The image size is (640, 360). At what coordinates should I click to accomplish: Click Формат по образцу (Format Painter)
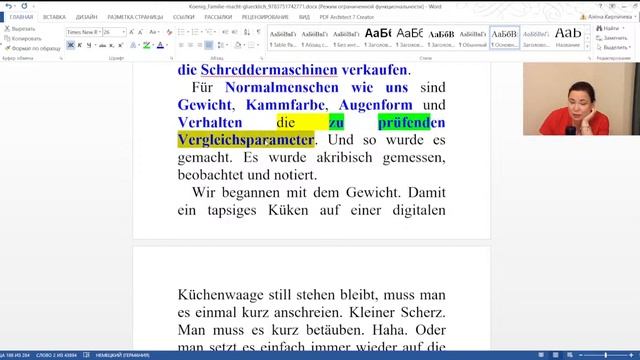click(32, 48)
